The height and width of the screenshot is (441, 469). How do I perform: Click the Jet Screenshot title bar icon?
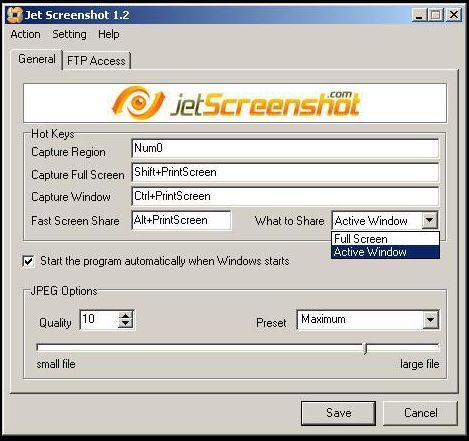(14, 15)
